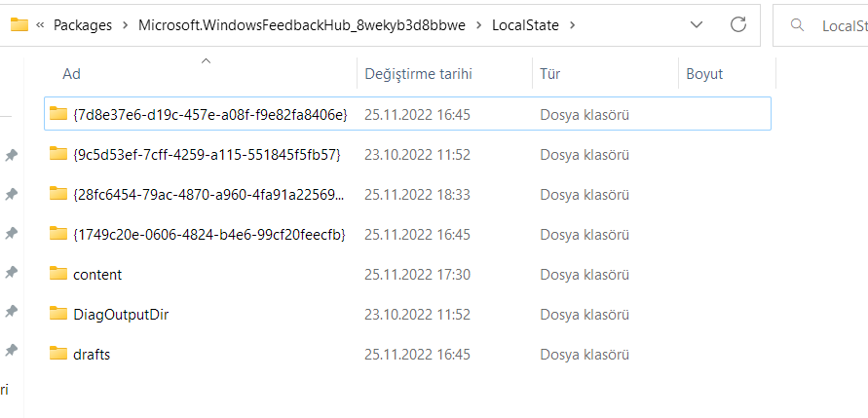
Task: Sort by Değiştirme tarihi column
Action: tap(418, 74)
